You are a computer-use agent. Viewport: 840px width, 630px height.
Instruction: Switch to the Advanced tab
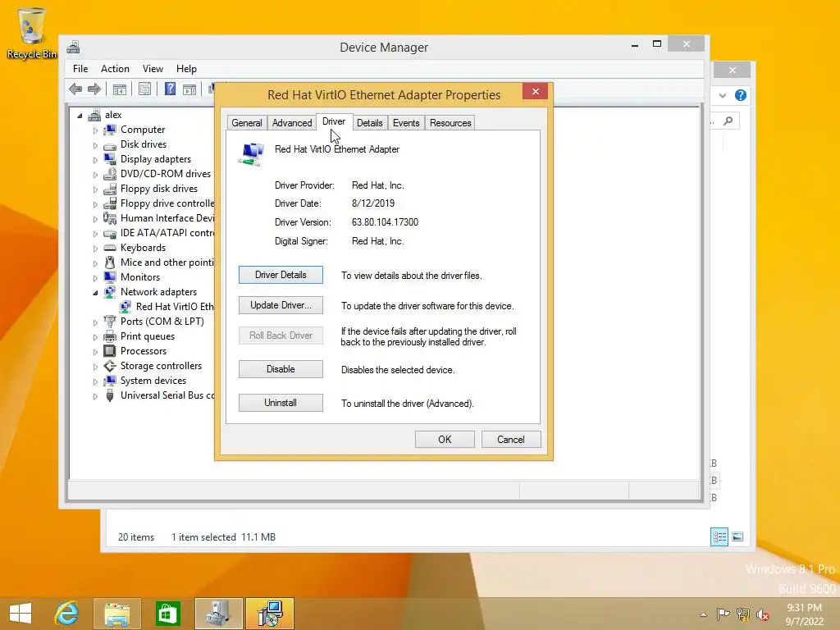292,123
